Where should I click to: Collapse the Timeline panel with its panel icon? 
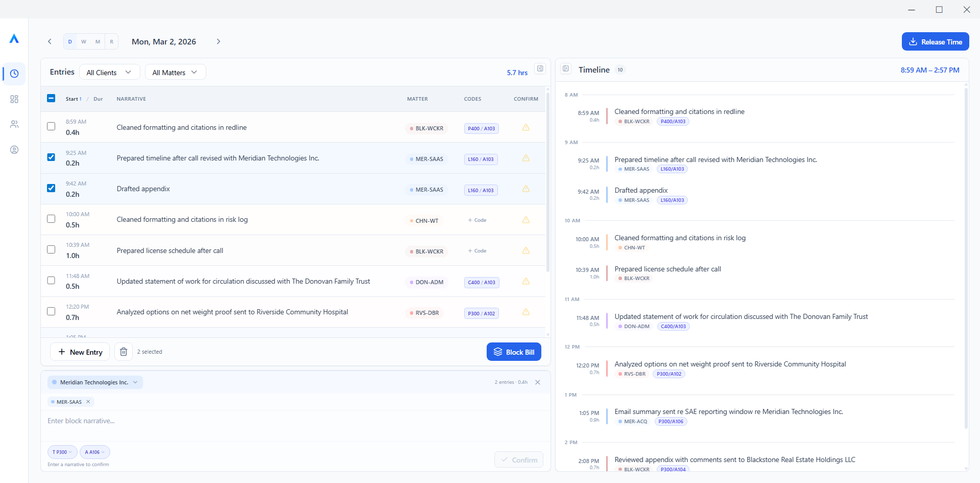(565, 69)
